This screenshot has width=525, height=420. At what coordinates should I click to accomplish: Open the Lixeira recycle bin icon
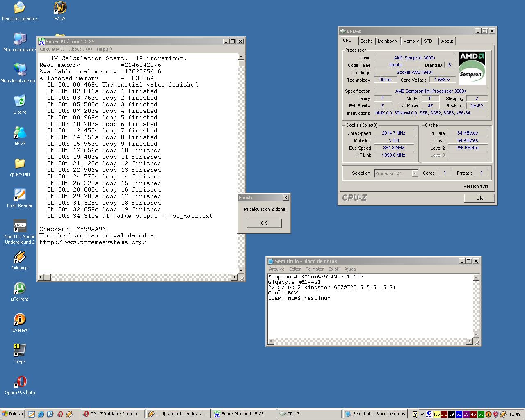pos(20,105)
